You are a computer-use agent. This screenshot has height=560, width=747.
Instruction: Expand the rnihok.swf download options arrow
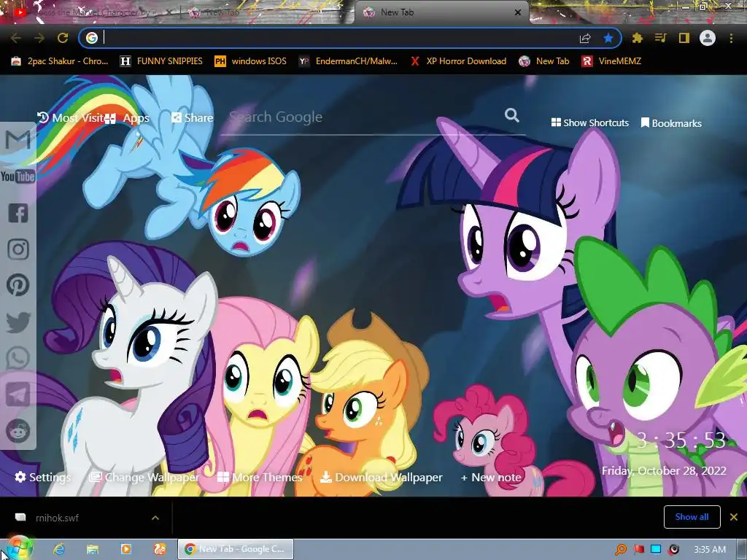pos(155,518)
